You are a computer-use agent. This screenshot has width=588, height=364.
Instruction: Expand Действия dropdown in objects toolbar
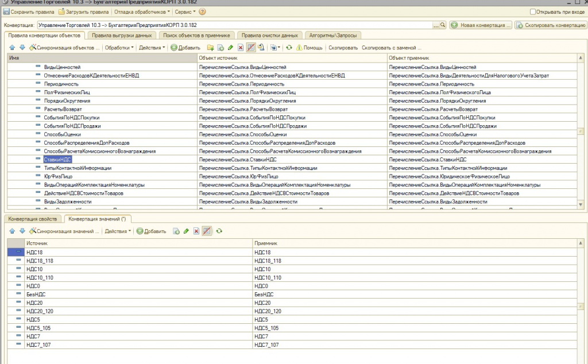pos(152,48)
